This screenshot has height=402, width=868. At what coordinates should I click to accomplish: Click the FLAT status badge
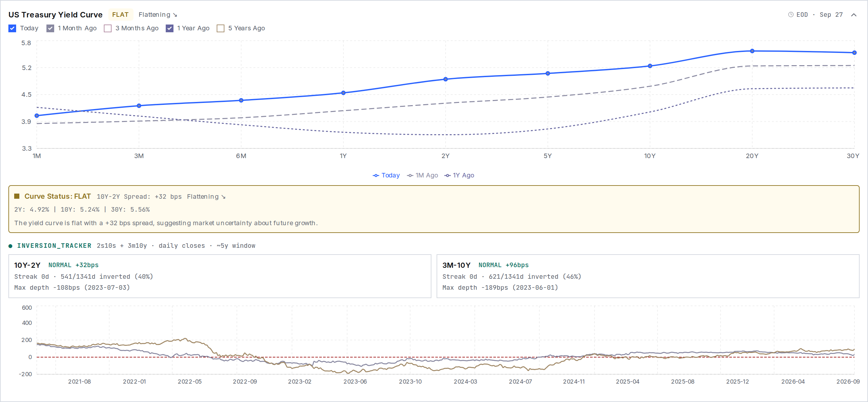(x=120, y=15)
